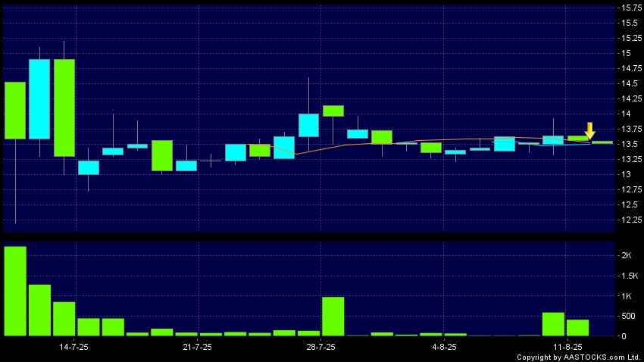This screenshot has width=644, height=362.
Task: Select the 14.25 price axis label
Action: [x=632, y=98]
